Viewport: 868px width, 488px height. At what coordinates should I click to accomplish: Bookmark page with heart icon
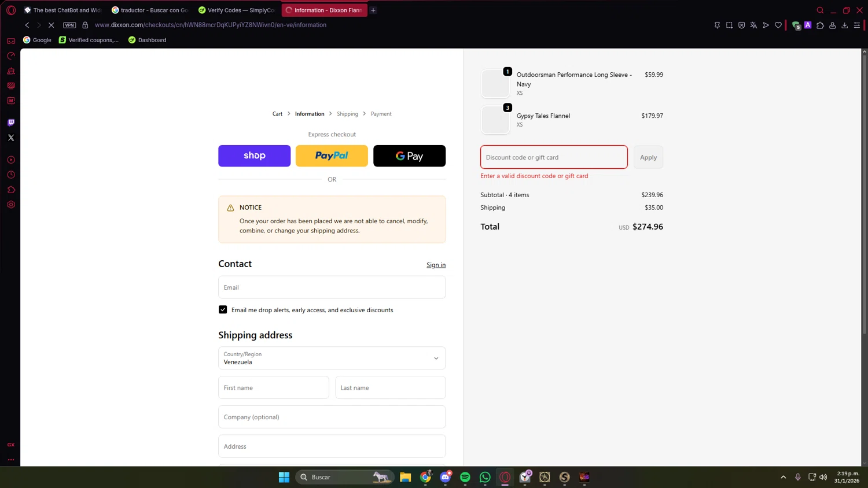tap(778, 25)
